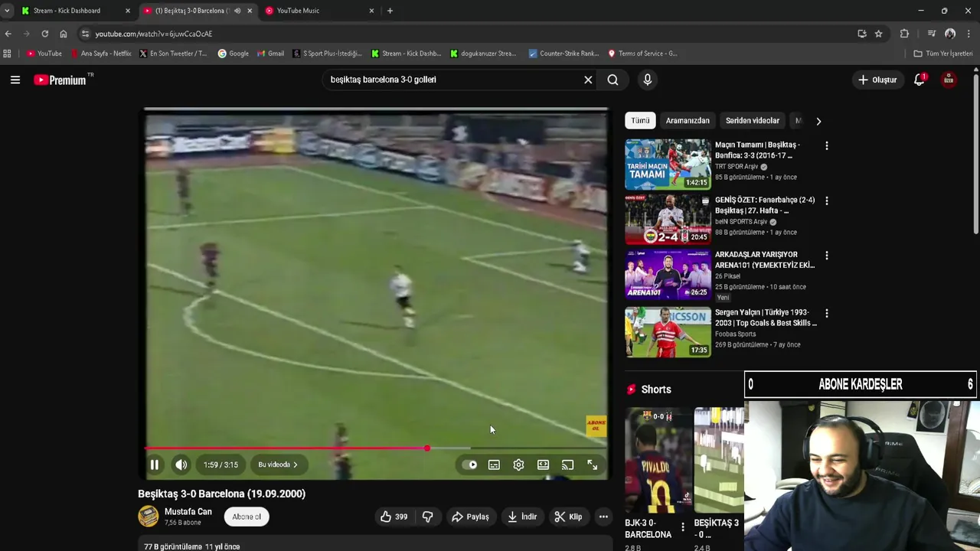Open options for the Fenerbahçe 2-4 video
The image size is (980, 551).
coord(826,201)
